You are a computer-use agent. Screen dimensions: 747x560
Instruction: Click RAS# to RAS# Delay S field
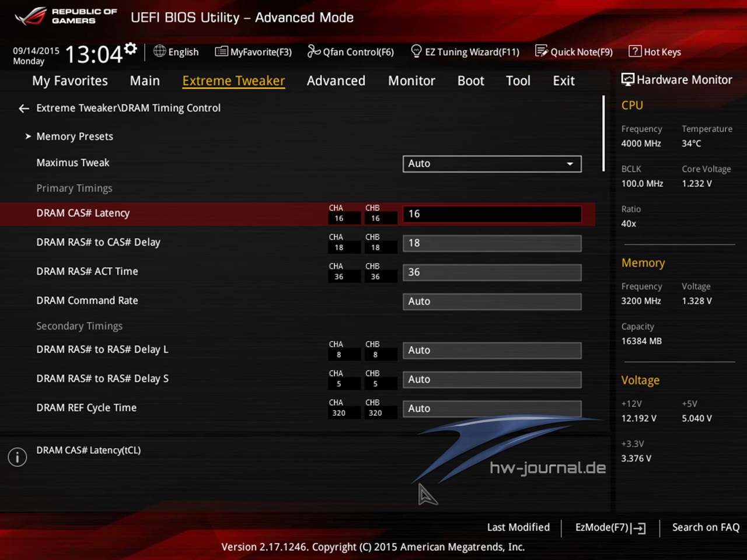[x=492, y=380]
